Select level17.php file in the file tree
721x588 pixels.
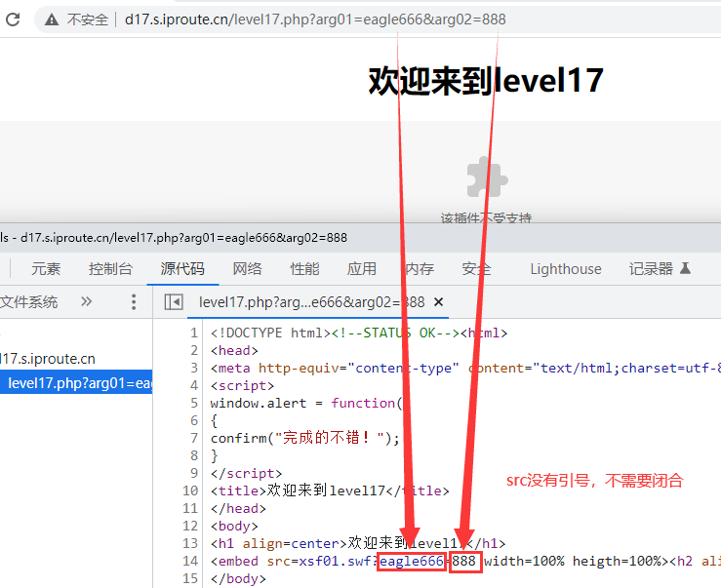[x=78, y=383]
